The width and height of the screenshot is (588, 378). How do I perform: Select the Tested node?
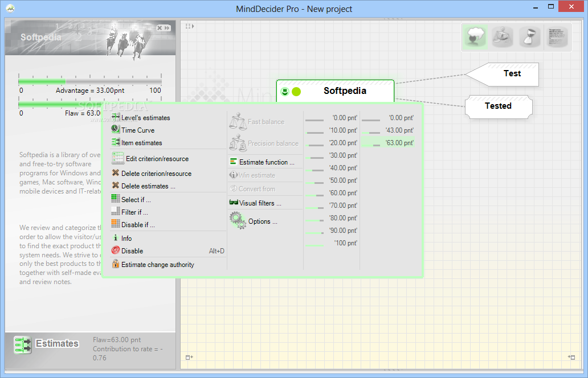tap(498, 106)
